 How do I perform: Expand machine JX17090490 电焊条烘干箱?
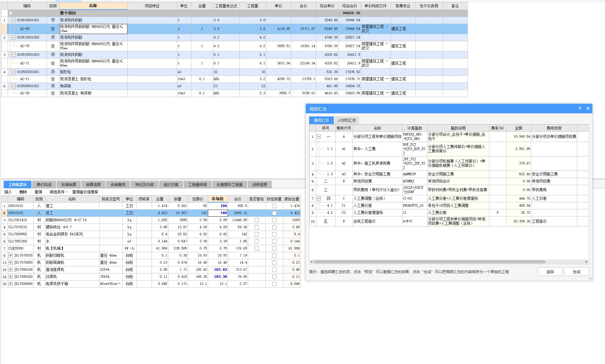pyautogui.click(x=11, y=284)
